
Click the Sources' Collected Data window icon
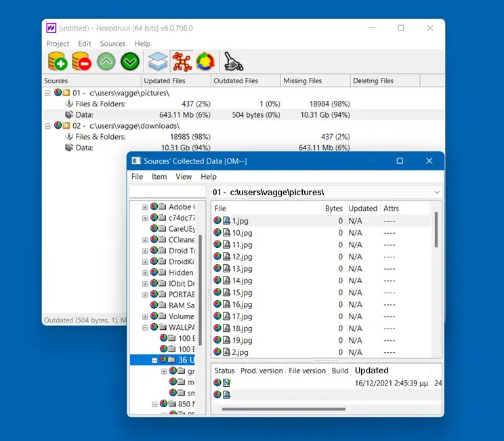[x=136, y=161]
